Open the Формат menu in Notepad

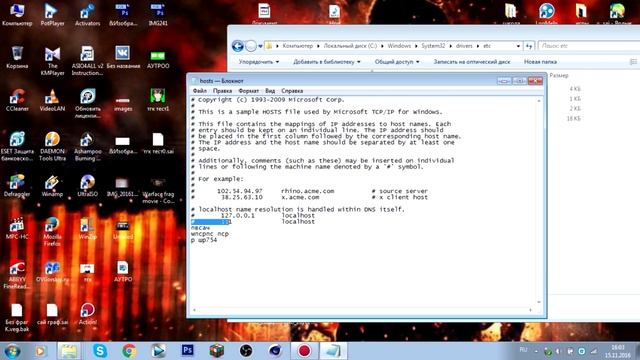click(x=249, y=91)
